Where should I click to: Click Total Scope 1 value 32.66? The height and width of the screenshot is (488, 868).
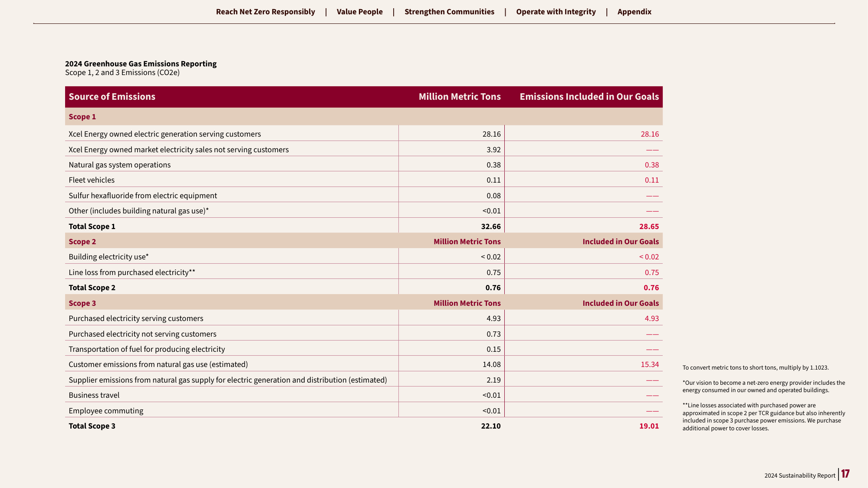coord(491,226)
